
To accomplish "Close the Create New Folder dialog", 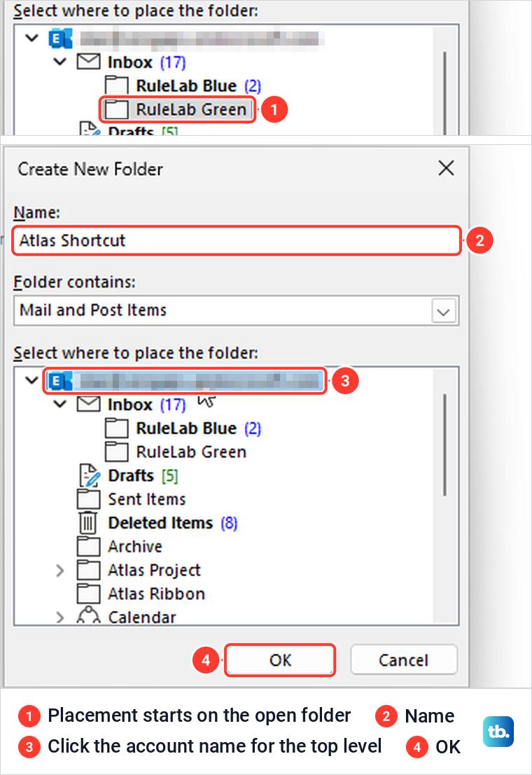I will 446,168.
